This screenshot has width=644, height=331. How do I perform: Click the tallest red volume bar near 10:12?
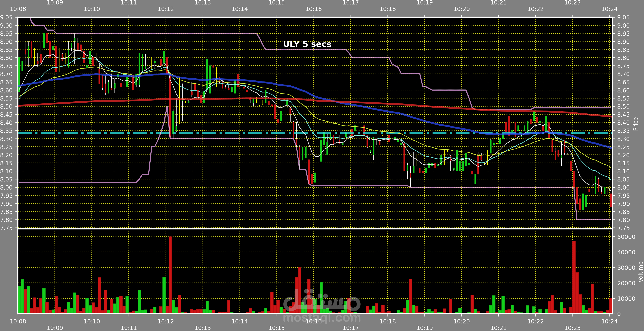[170, 275]
